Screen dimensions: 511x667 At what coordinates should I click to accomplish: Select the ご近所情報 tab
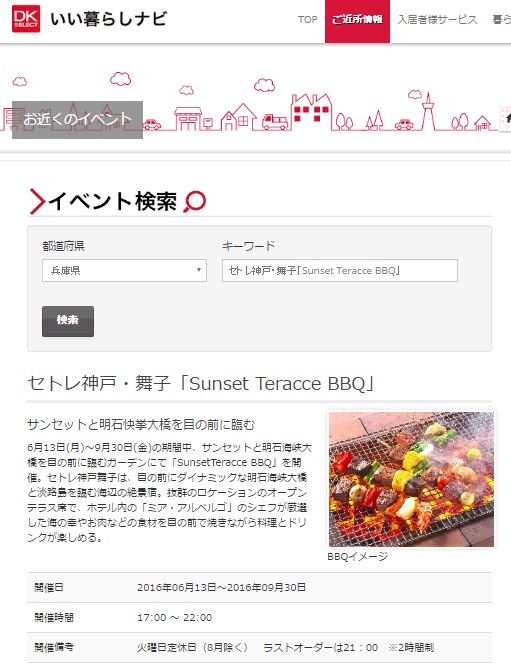tap(357, 21)
